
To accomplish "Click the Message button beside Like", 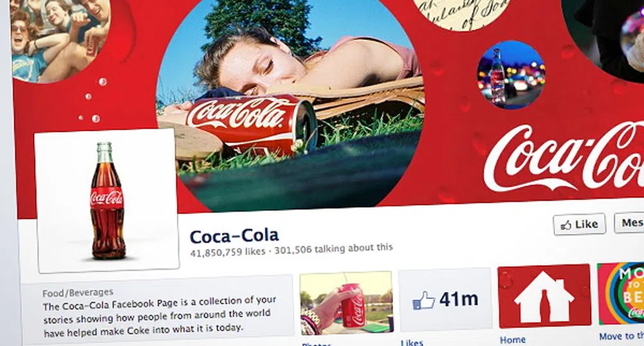I will tap(629, 223).
